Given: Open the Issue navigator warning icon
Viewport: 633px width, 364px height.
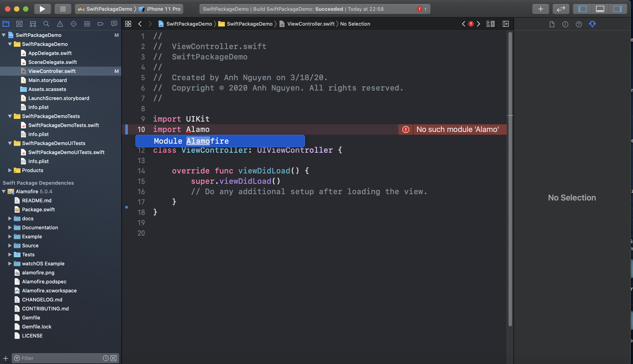Looking at the screenshot, I should [x=60, y=24].
